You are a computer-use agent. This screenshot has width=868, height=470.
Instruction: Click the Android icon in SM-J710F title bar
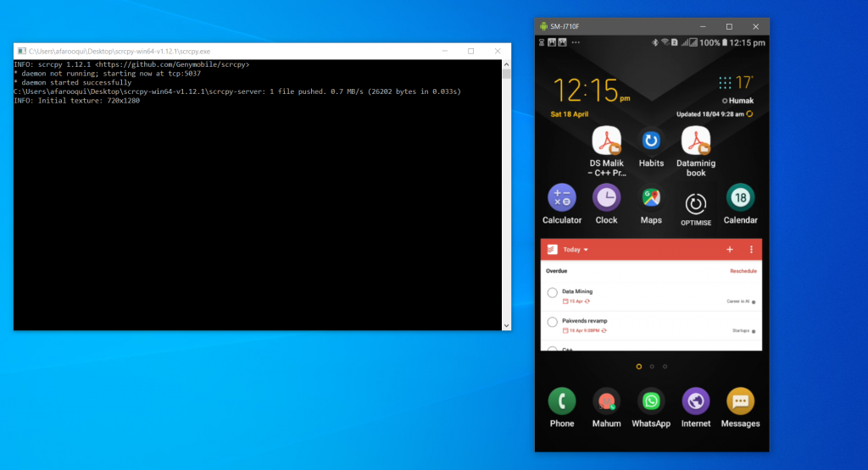pos(543,26)
